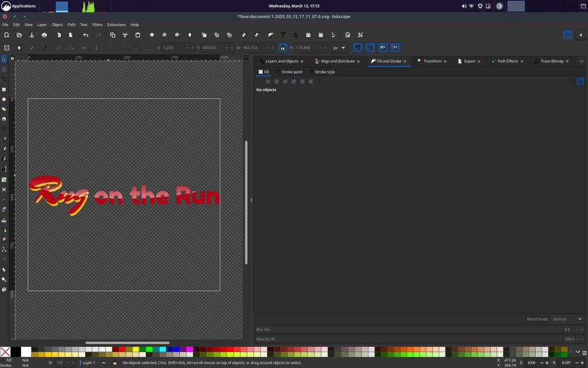The height and width of the screenshot is (368, 588).
Task: Select the Pencil freehand tool
Action: click(x=4, y=149)
